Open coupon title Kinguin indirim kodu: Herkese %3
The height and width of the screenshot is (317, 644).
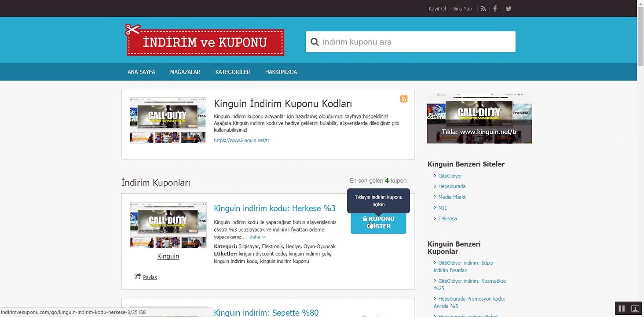point(274,208)
